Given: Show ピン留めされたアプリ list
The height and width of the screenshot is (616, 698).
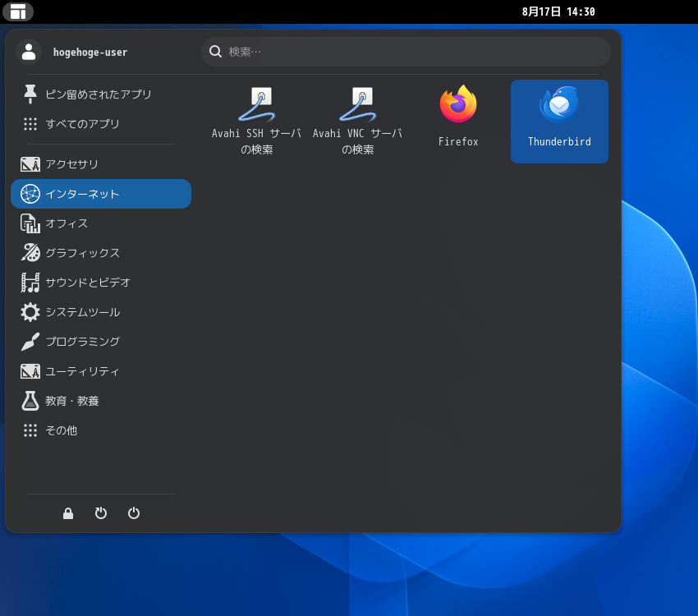Looking at the screenshot, I should pyautogui.click(x=101, y=94).
